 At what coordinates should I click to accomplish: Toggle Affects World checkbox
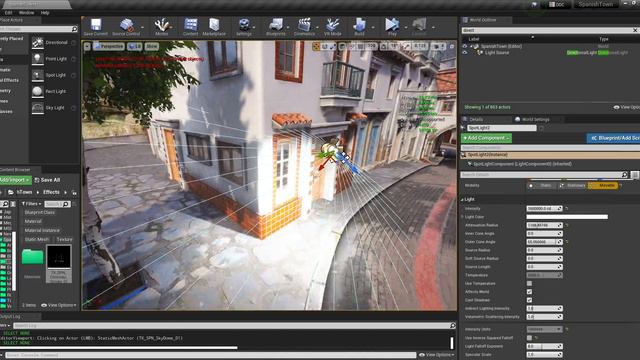coord(529,291)
